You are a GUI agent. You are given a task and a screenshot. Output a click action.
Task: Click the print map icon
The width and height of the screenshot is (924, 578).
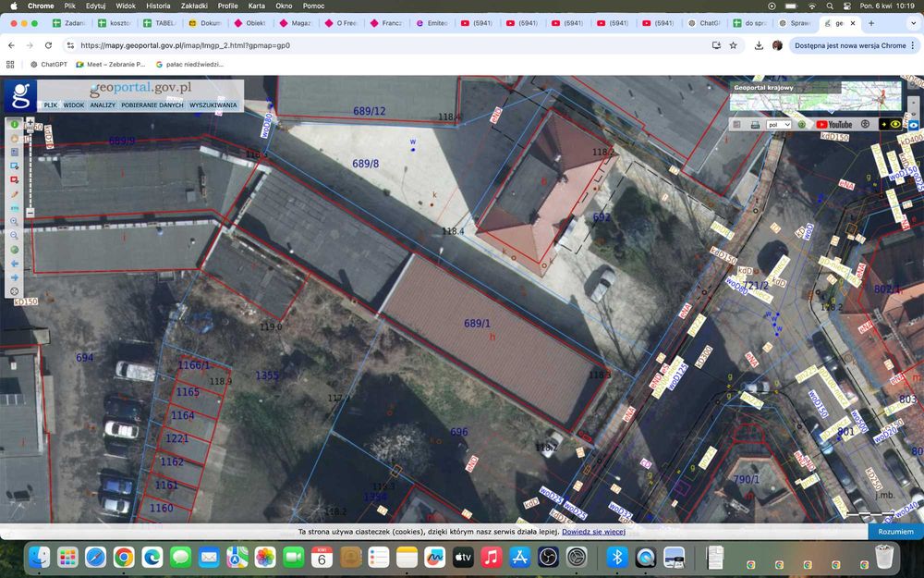755,125
